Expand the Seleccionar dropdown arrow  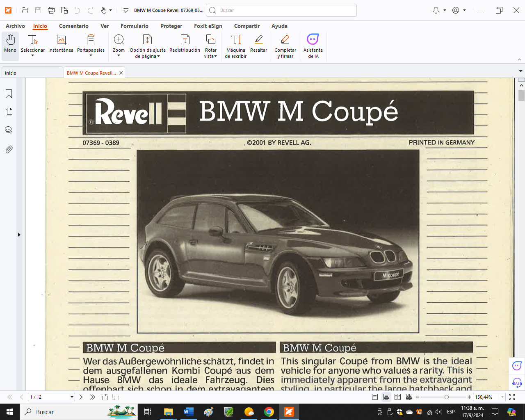point(33,56)
